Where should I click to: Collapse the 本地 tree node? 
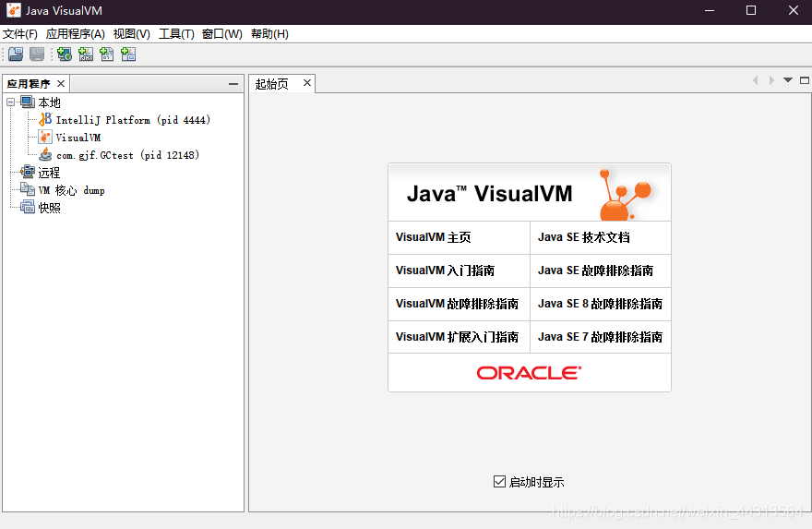10,102
